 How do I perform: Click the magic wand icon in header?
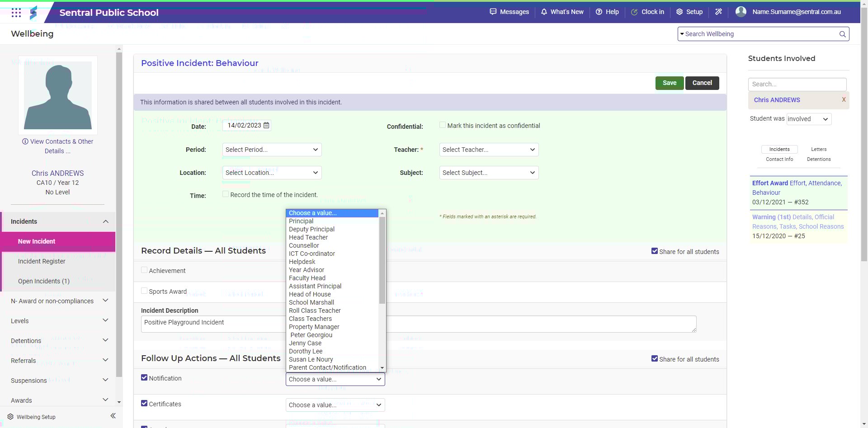click(x=718, y=12)
